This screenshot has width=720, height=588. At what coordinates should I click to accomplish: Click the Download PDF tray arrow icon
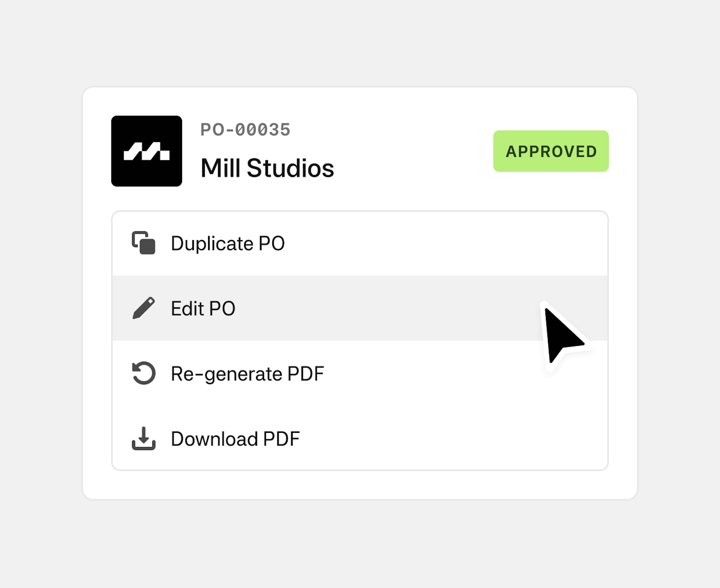click(143, 438)
